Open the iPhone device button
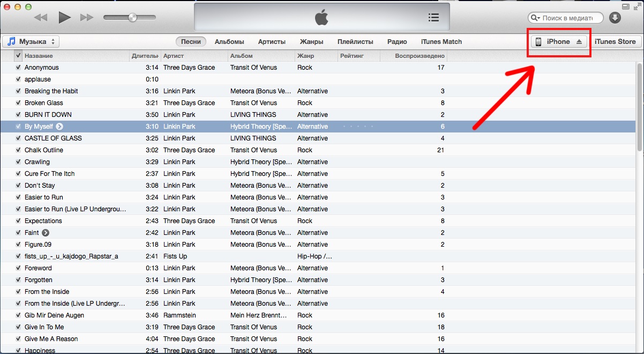Viewport: 644px width, 354px height. 559,42
